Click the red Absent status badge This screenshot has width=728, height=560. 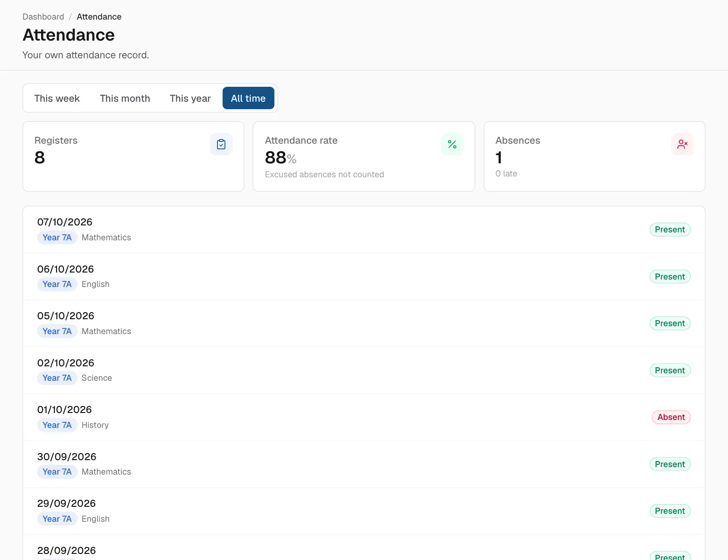click(x=671, y=417)
